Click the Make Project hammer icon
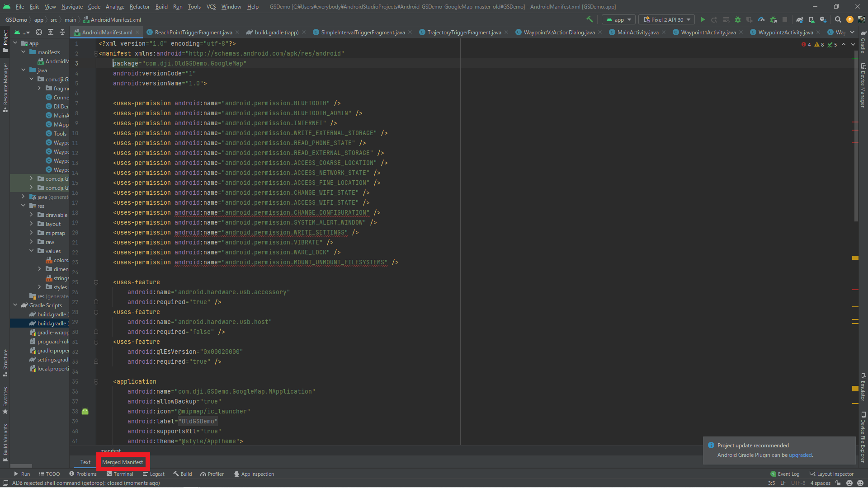Image resolution: width=868 pixels, height=488 pixels. 590,19
